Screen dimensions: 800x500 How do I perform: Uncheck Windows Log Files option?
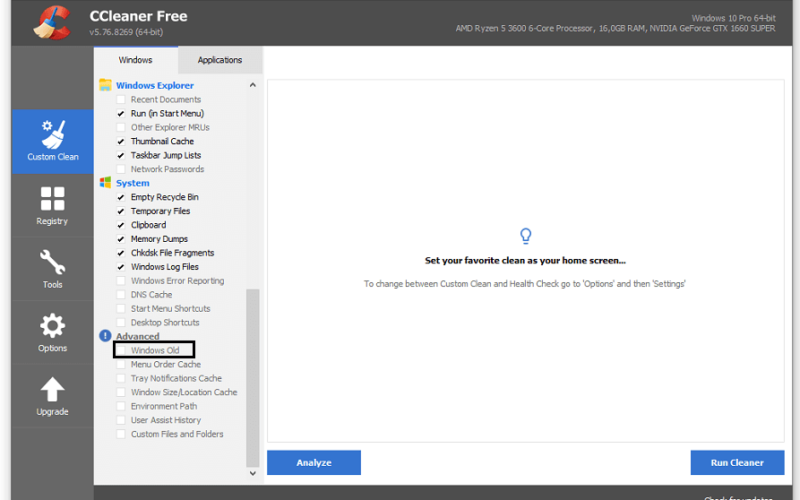pos(121,267)
